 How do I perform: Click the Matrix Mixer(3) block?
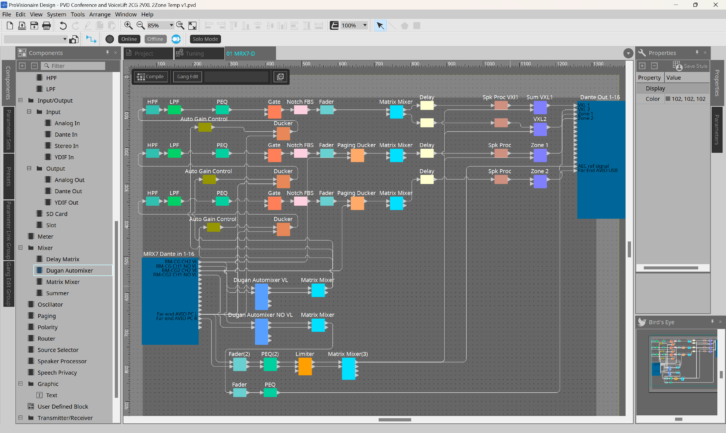coord(348,368)
